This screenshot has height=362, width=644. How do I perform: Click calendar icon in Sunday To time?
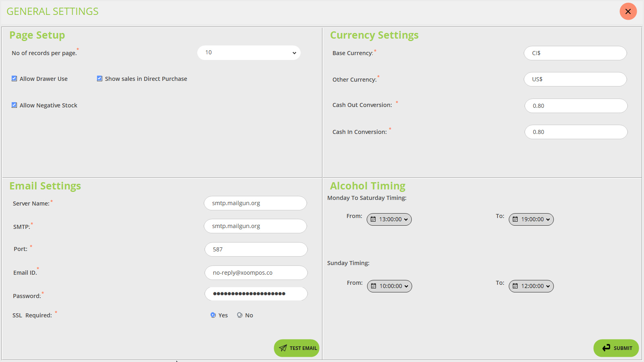coord(515,286)
